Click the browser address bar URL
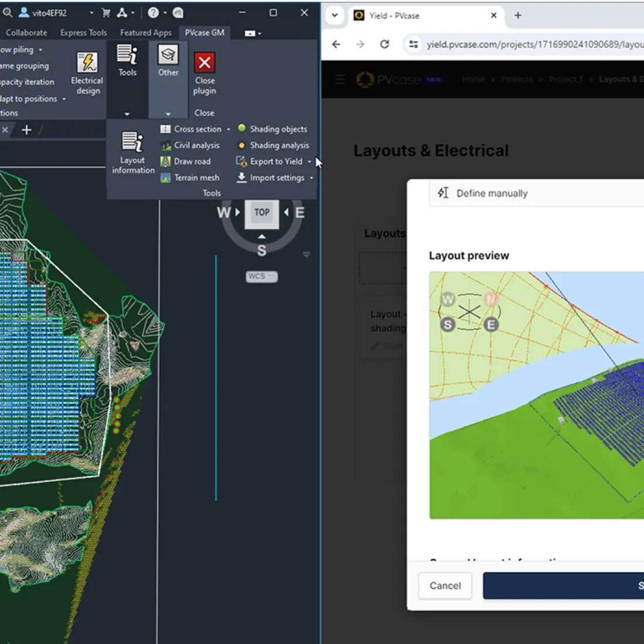The width and height of the screenshot is (644, 644). point(535,44)
